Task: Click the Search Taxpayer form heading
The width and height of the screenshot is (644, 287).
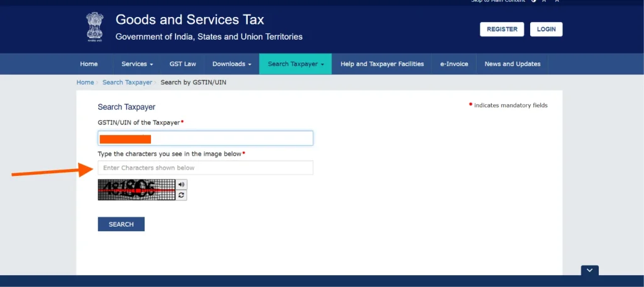Action: [126, 107]
